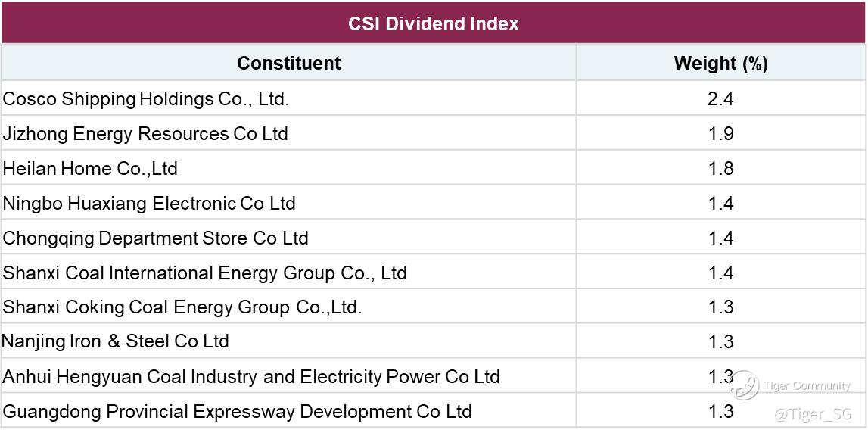Screen dimensions: 868x433
Task: Select the 1.3 weight for Shanxi Coking Coal
Action: tap(720, 307)
